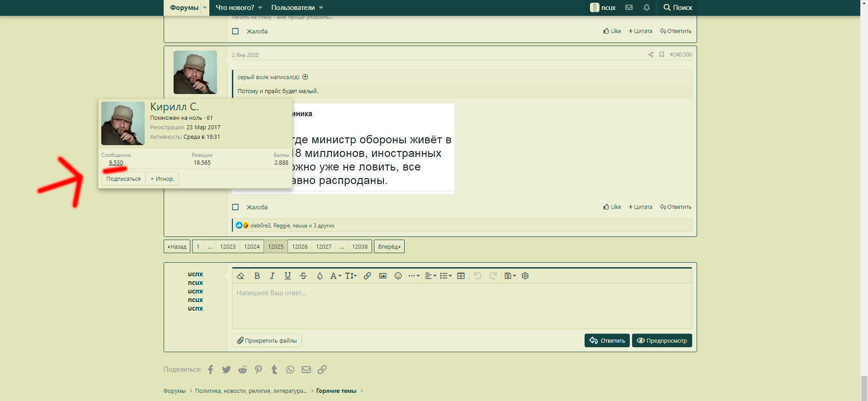Open the Форумы tab

[184, 8]
